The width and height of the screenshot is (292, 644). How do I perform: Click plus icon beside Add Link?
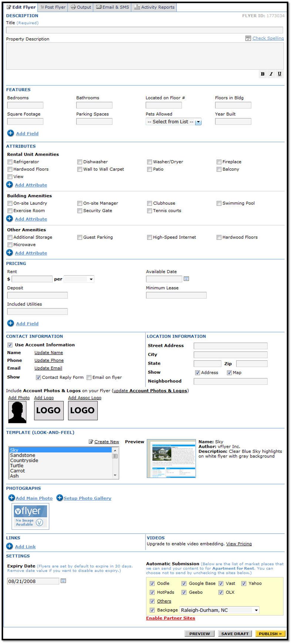[9, 546]
